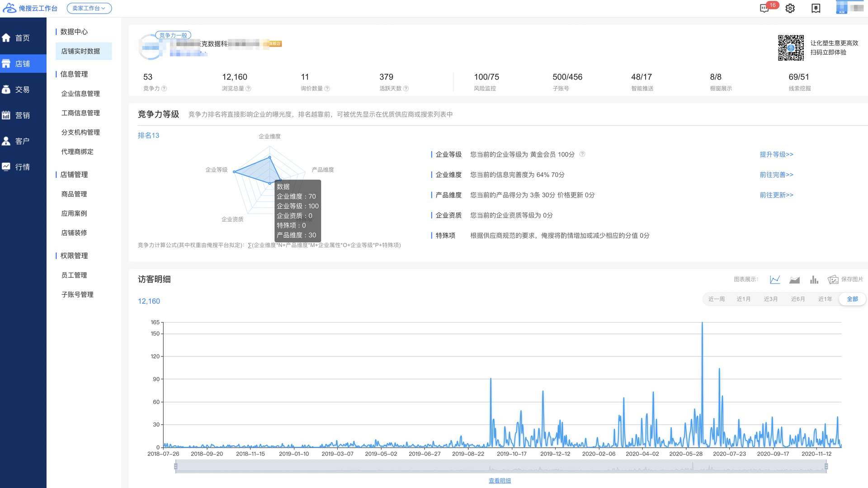Open 企业信息管理 in the sidebar
This screenshot has width=868, height=488.
(80, 94)
